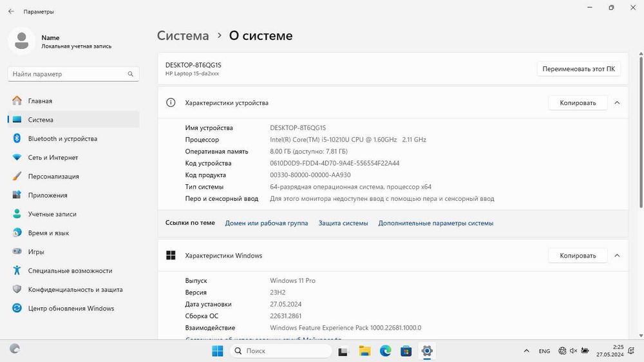644x362 pixels.
Task: Click the Найти параметр search field
Action: tap(73, 74)
